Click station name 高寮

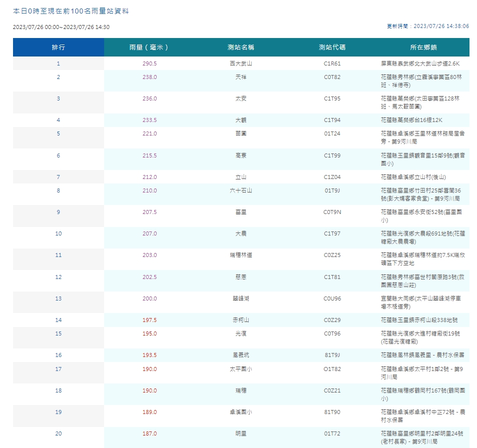(x=241, y=155)
